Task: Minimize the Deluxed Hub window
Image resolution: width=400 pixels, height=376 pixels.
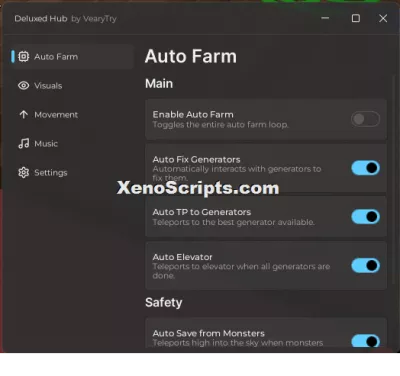Action: coord(325,18)
